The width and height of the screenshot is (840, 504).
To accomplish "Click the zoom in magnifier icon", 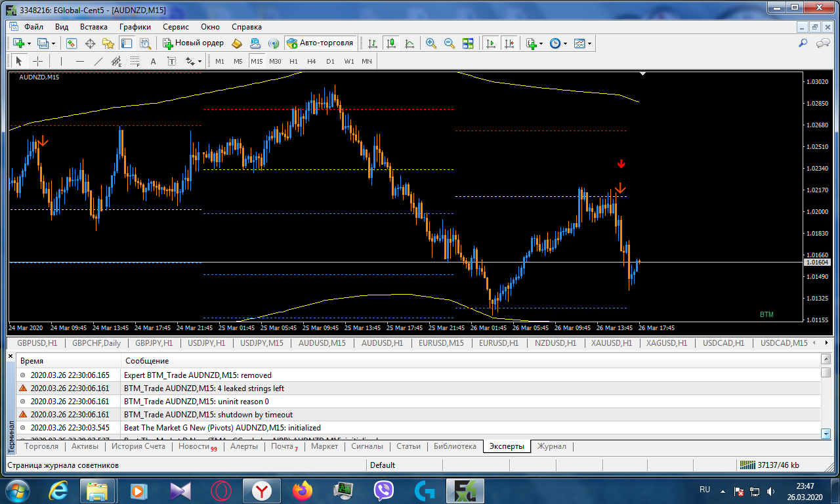I will (431, 43).
